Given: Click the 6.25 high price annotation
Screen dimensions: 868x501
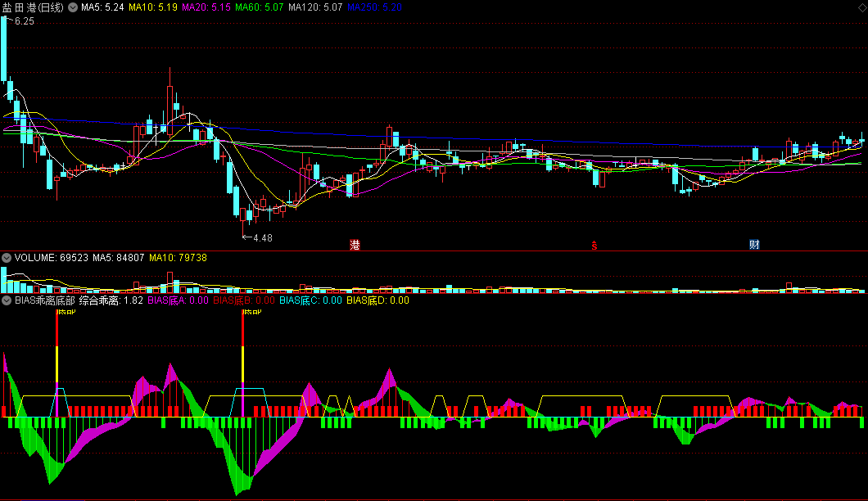Looking at the screenshot, I should tap(25, 21).
